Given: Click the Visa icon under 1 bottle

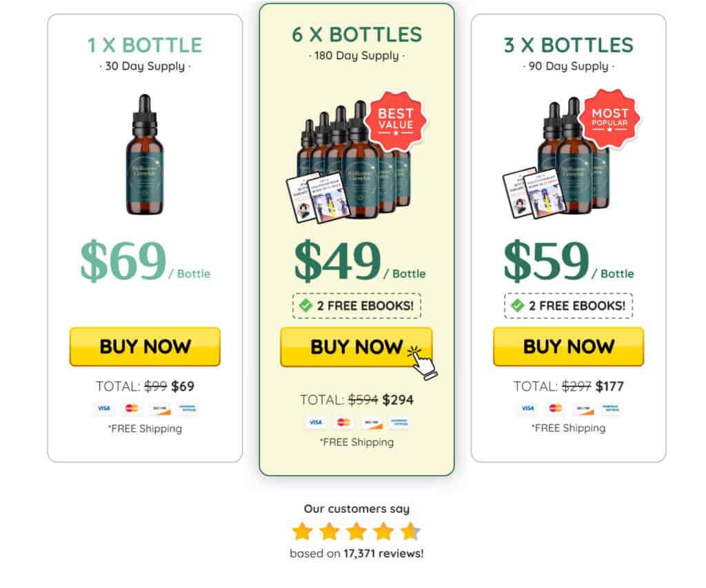Looking at the screenshot, I should click(104, 408).
